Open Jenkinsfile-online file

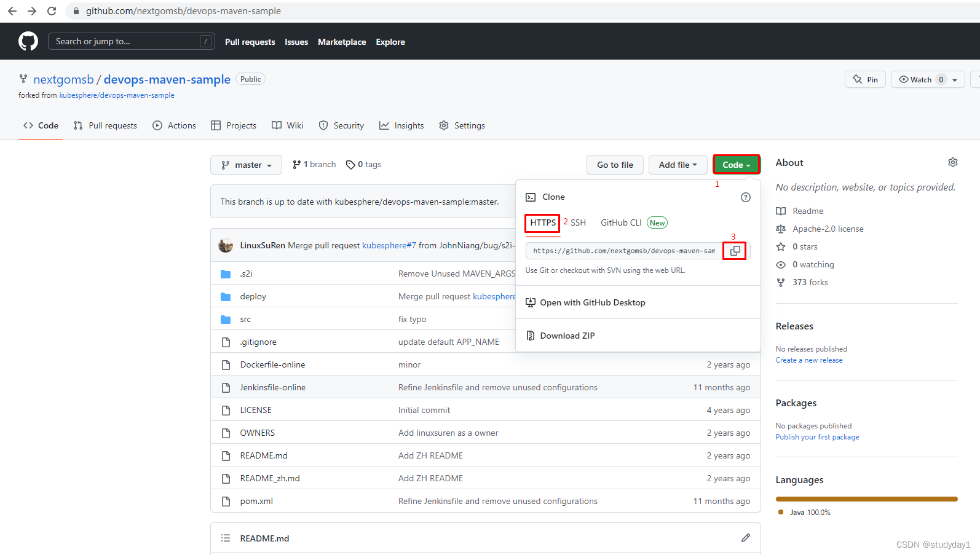273,387
